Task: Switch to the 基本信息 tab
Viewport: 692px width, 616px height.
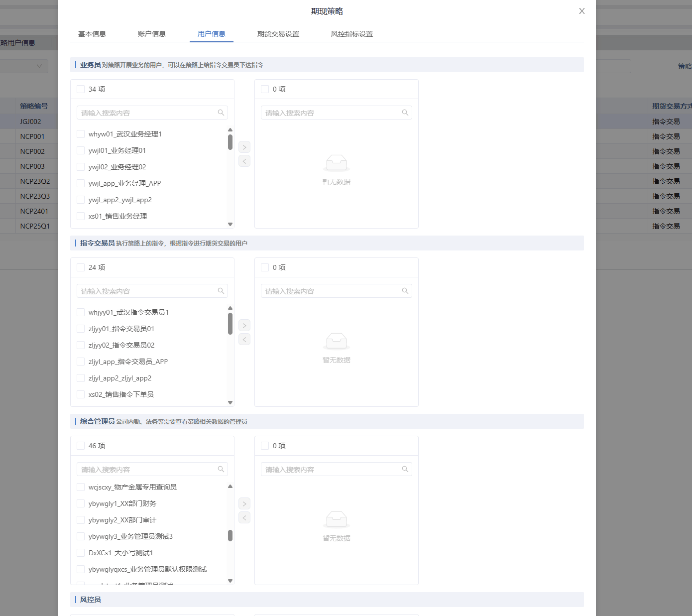Action: click(92, 34)
